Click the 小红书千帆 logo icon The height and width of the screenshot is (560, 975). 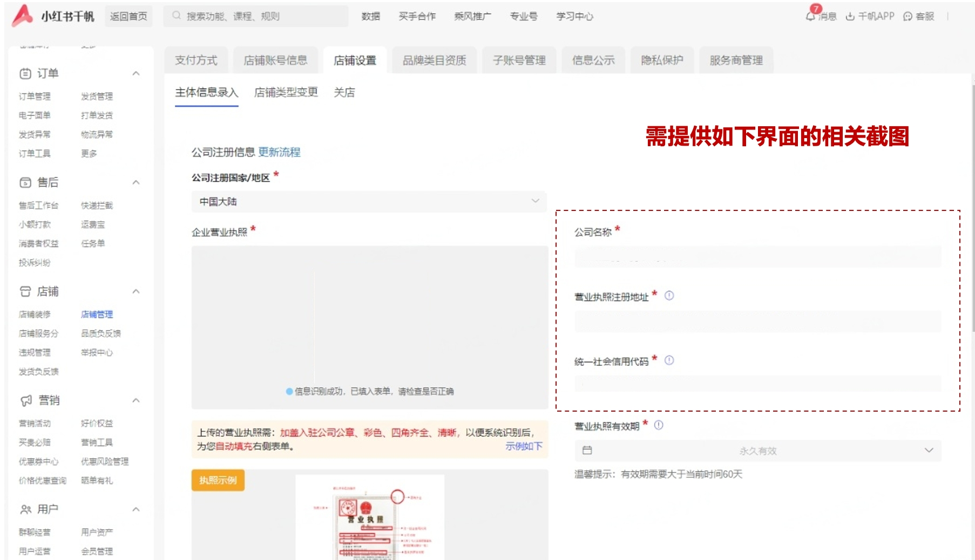[23, 16]
